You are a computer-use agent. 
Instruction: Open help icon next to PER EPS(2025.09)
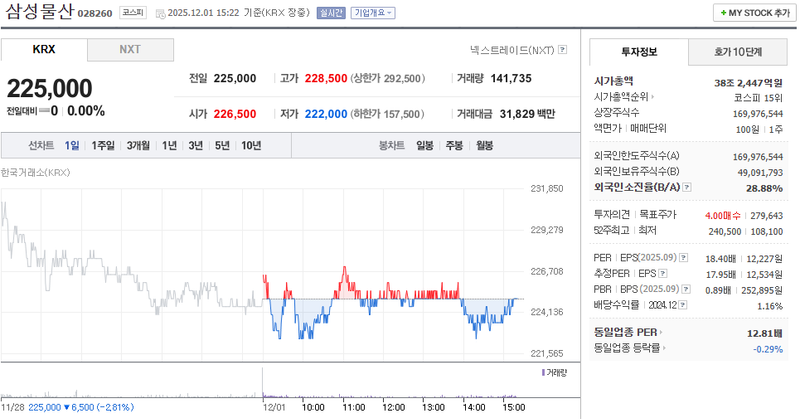pyautogui.click(x=683, y=258)
